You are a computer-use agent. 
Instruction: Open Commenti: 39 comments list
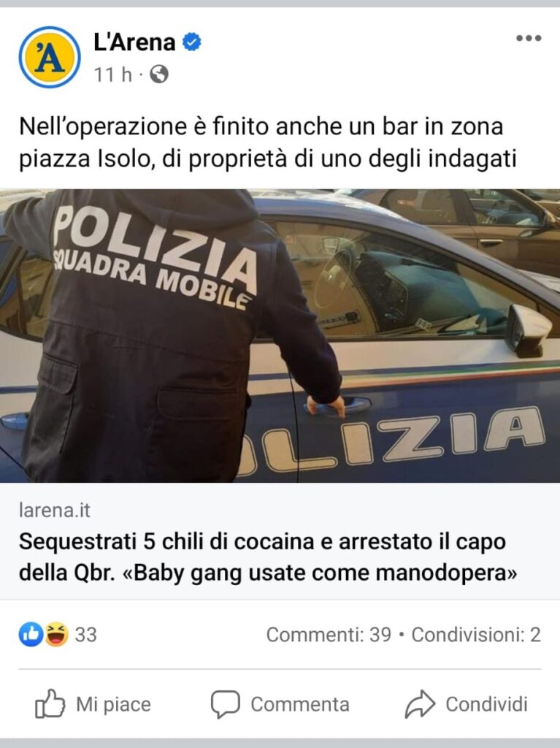(x=329, y=635)
